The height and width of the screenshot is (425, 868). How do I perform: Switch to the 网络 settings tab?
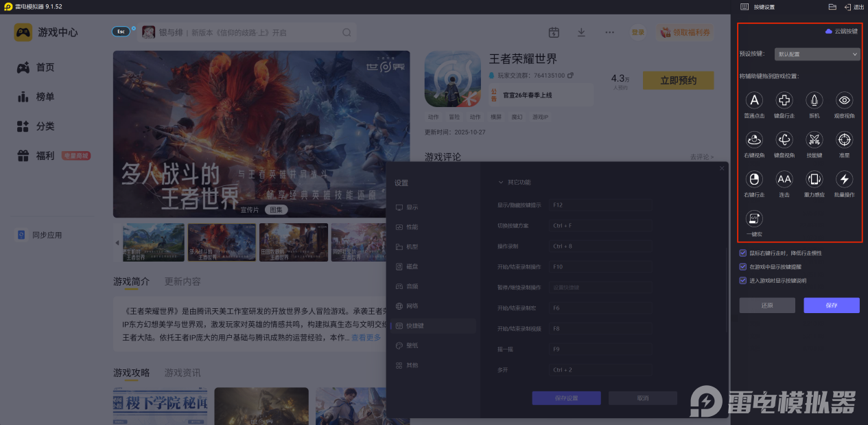pos(412,306)
